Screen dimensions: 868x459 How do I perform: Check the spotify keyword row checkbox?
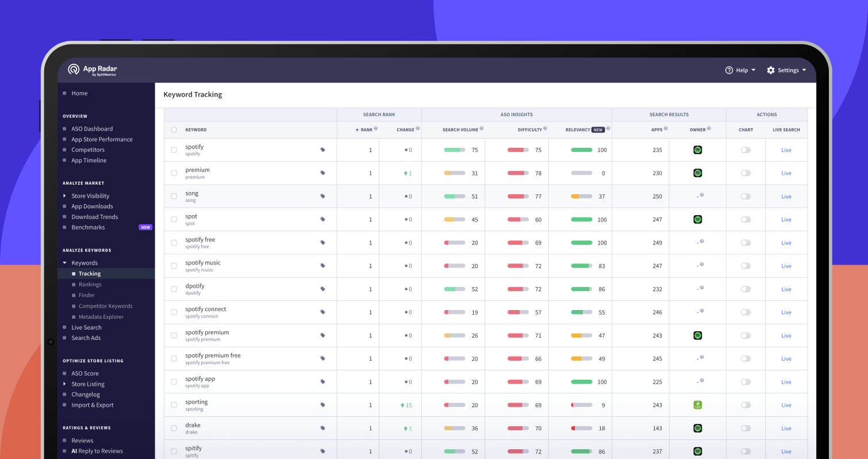[174, 150]
